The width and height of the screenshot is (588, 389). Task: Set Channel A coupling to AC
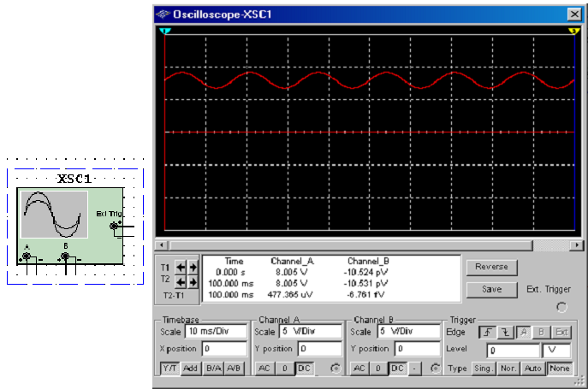pyautogui.click(x=264, y=368)
